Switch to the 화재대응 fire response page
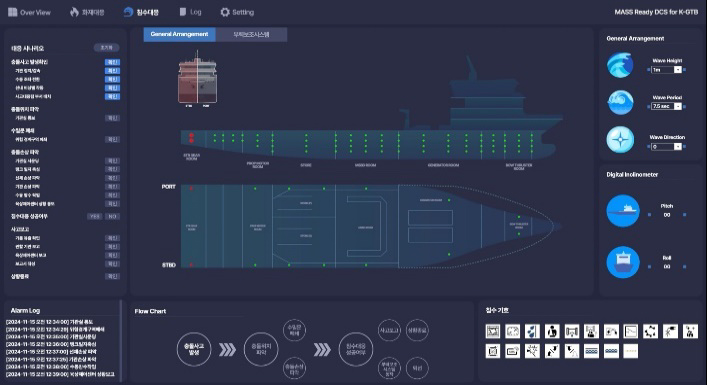Image resolution: width=707 pixels, height=385 pixels. [x=87, y=12]
